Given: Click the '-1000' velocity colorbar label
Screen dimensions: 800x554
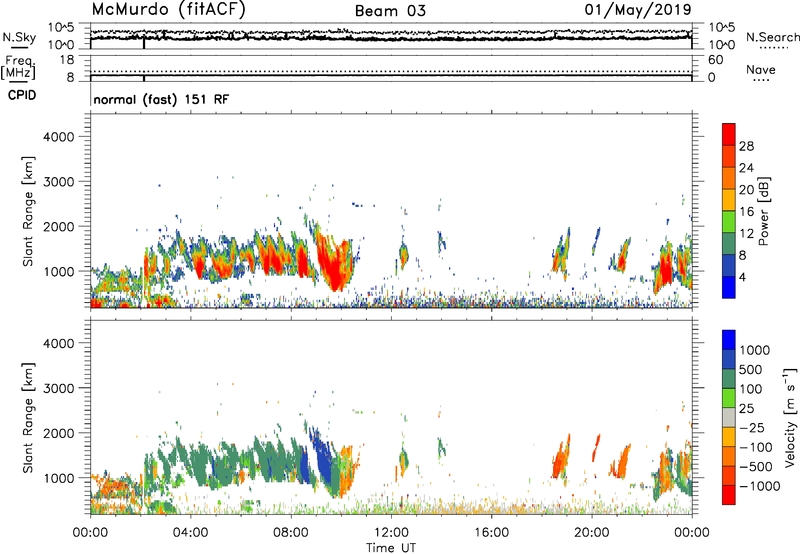Looking at the screenshot, I should [x=759, y=486].
